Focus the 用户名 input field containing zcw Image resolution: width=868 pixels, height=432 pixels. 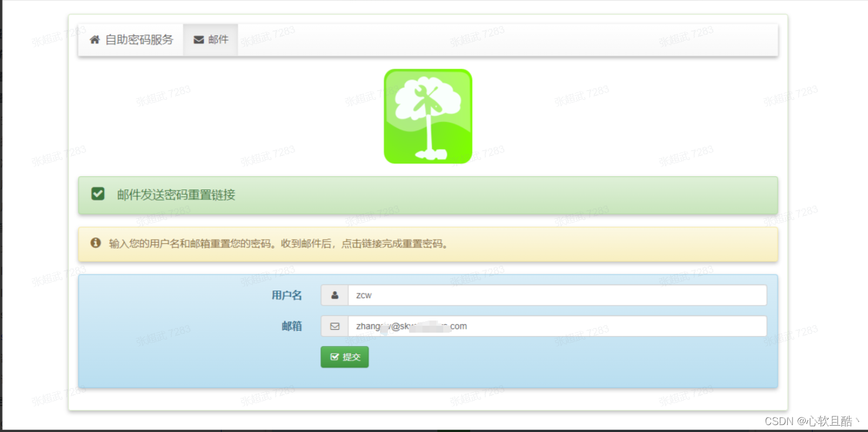click(x=557, y=295)
